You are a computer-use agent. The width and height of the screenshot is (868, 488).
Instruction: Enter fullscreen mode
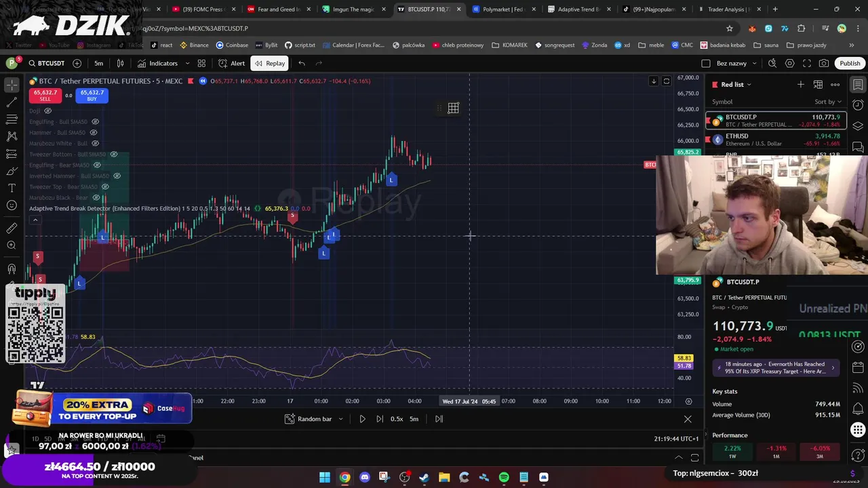tap(807, 63)
